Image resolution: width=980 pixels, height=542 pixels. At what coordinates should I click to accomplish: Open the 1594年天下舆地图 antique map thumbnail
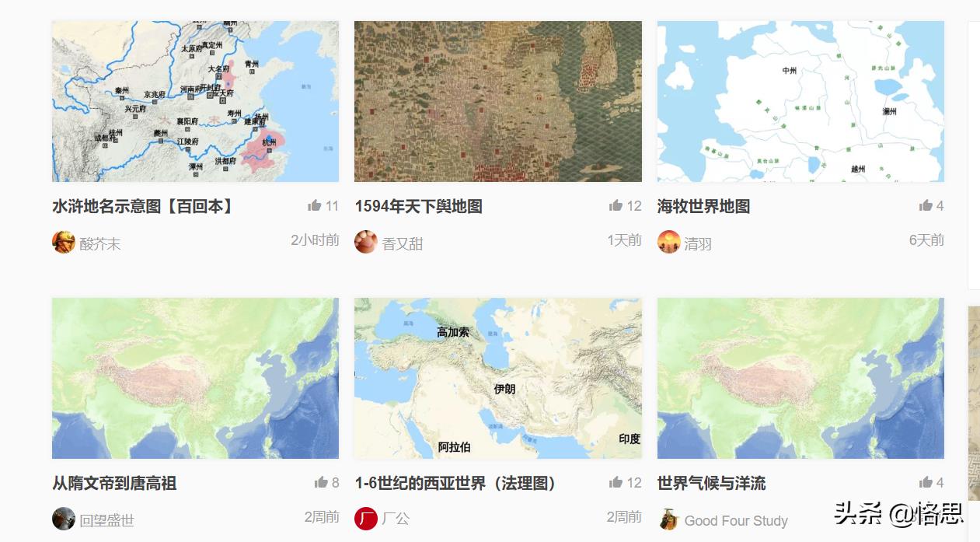click(498, 101)
